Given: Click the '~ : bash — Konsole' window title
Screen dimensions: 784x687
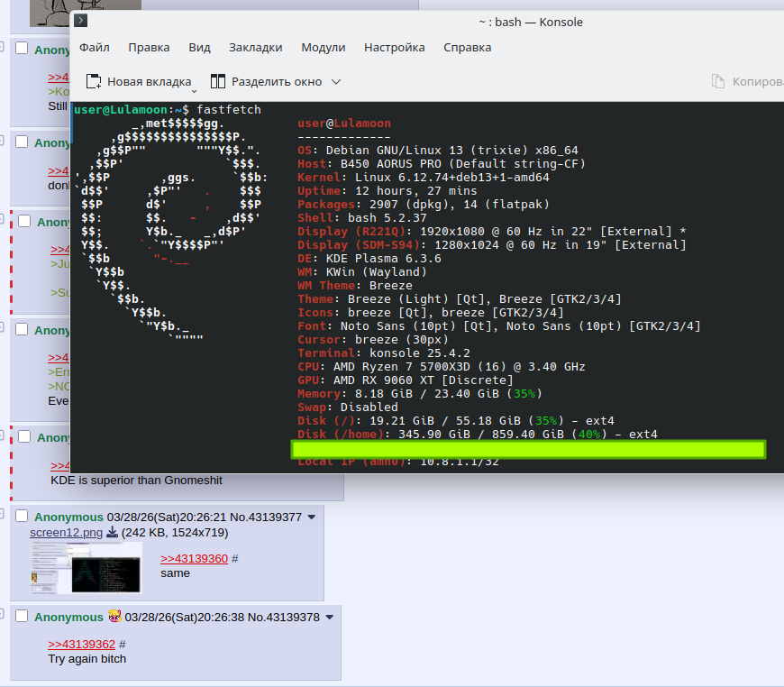Looking at the screenshot, I should tap(531, 22).
